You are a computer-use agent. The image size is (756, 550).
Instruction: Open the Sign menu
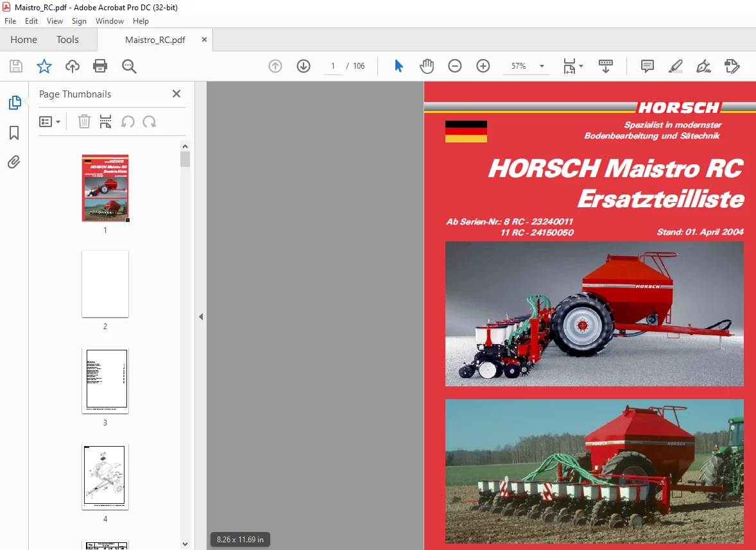(x=79, y=21)
